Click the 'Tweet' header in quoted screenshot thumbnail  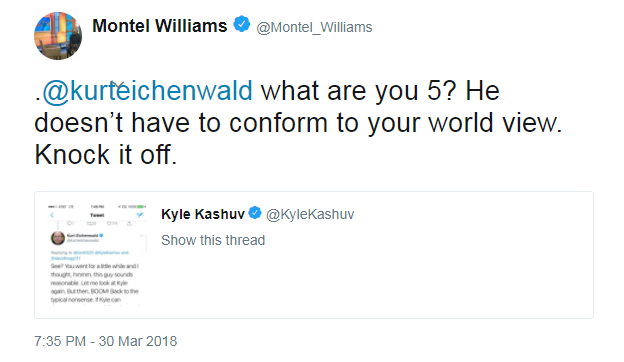[97, 215]
